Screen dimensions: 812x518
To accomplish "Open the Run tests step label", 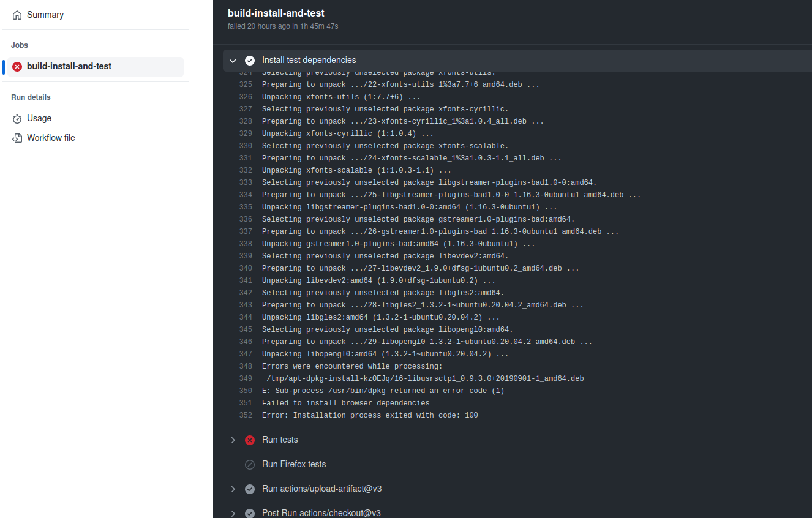I will [x=280, y=440].
